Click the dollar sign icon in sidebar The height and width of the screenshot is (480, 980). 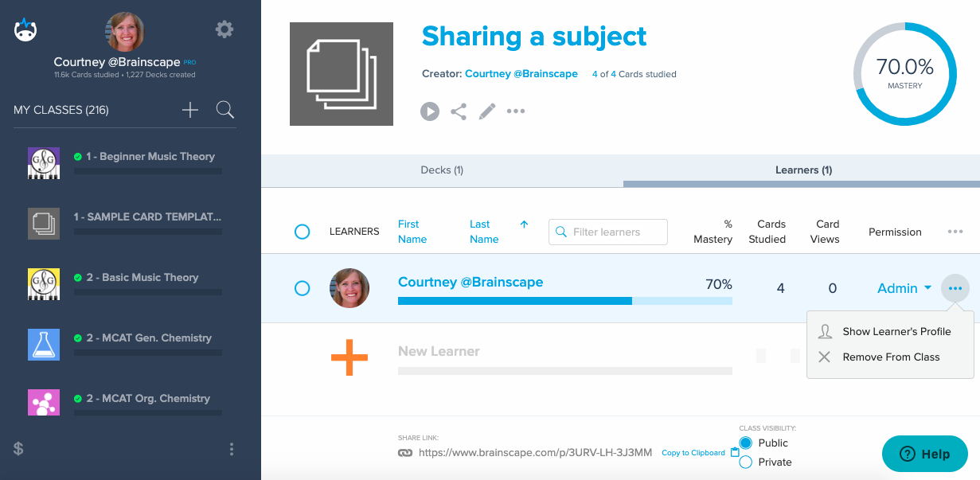coord(18,448)
